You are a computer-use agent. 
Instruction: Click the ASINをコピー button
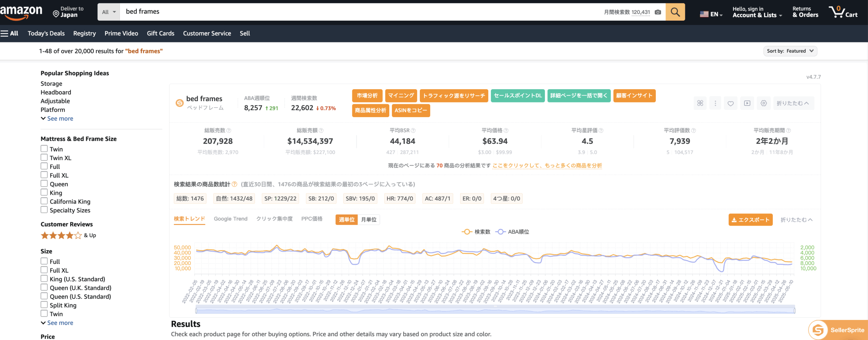(x=411, y=111)
